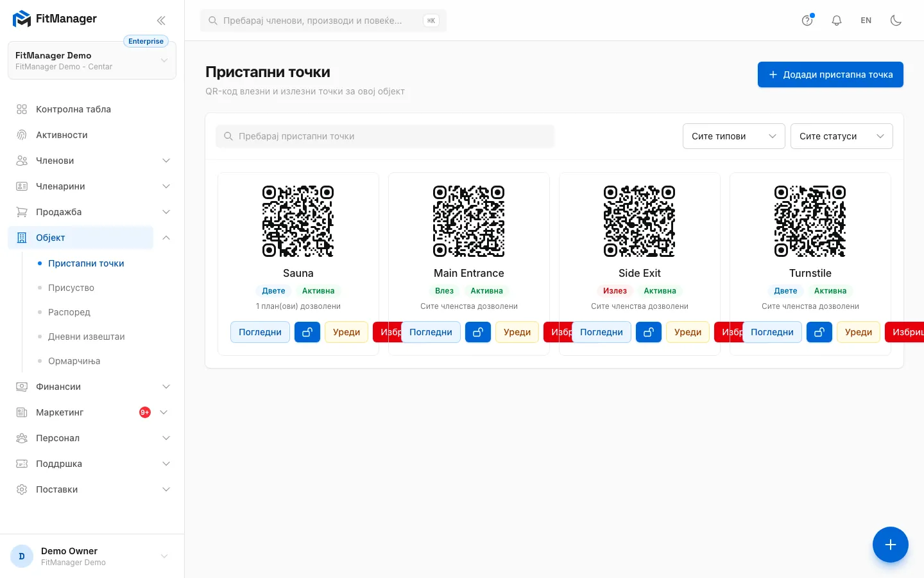
Task: Open the Сите типови dropdown
Action: point(734,136)
